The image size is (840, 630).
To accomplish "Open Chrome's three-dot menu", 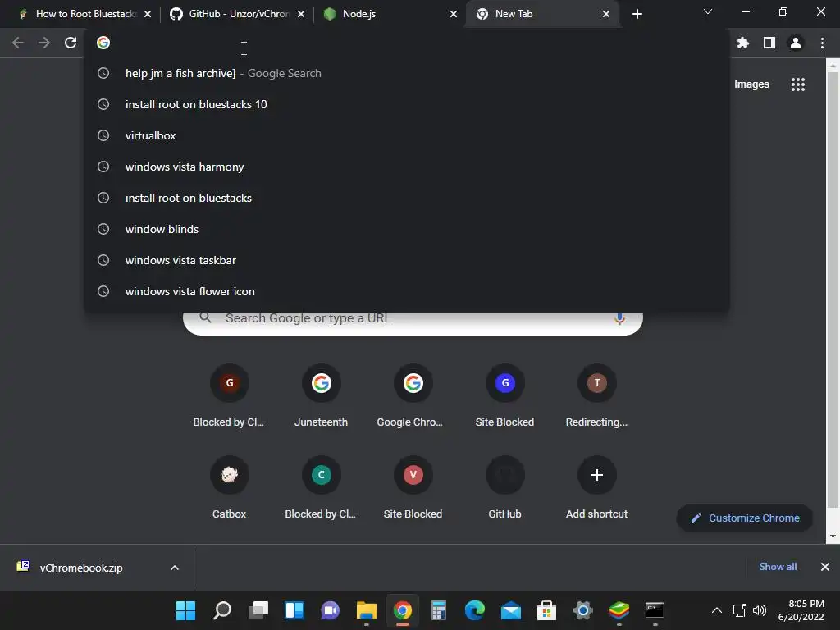I will [822, 43].
